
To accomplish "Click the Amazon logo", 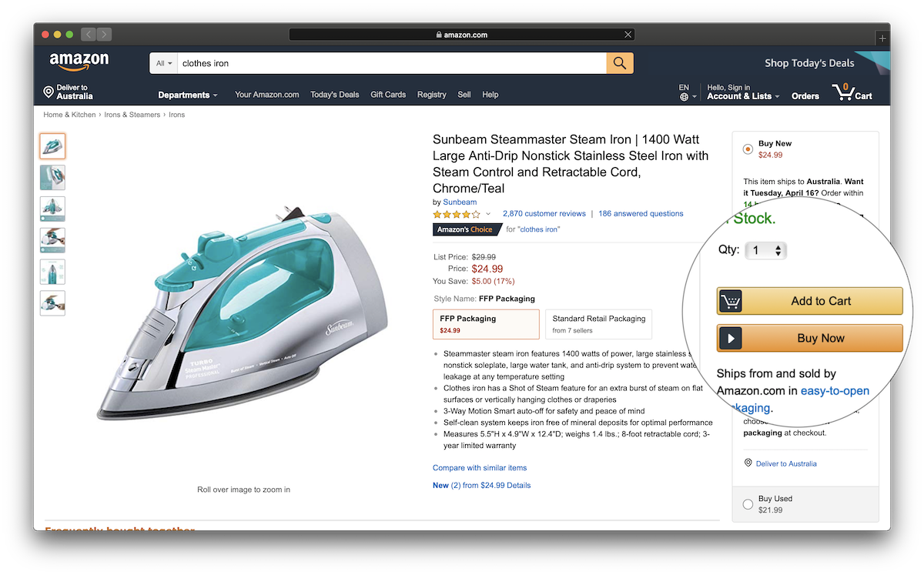I will (x=79, y=62).
